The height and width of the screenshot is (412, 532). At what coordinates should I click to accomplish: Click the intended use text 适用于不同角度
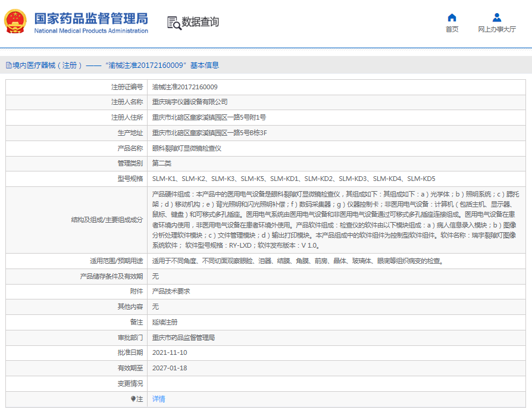[x=298, y=261]
